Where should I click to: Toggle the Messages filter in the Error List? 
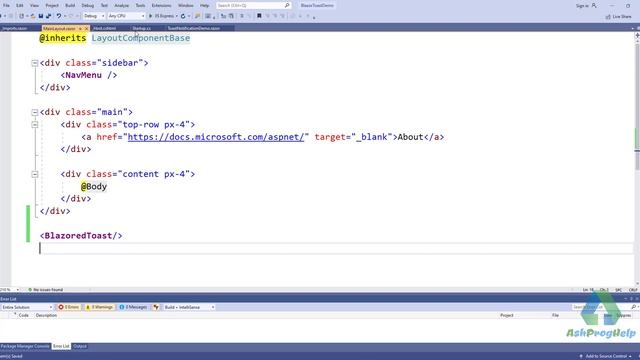[133, 307]
